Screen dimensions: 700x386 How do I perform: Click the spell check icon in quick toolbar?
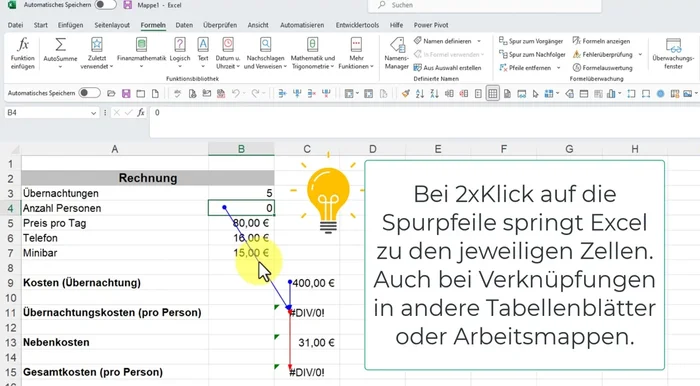(177, 93)
